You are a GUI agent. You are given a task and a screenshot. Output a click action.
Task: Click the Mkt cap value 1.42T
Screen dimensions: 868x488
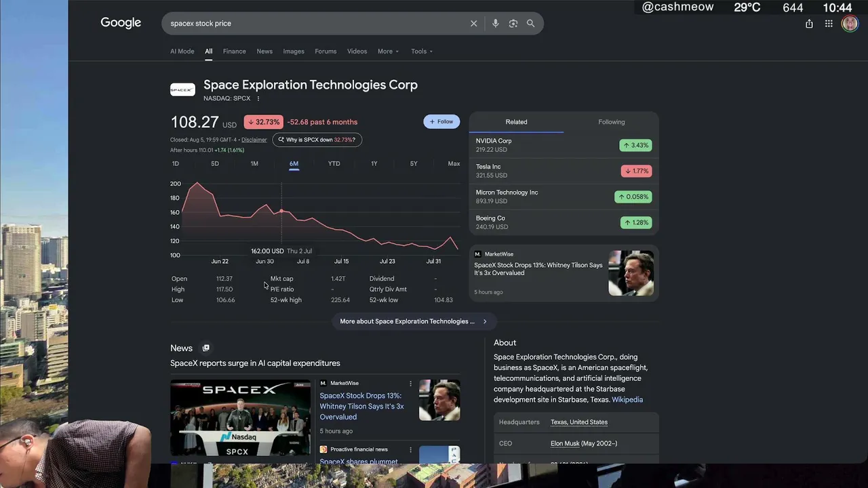(x=338, y=279)
